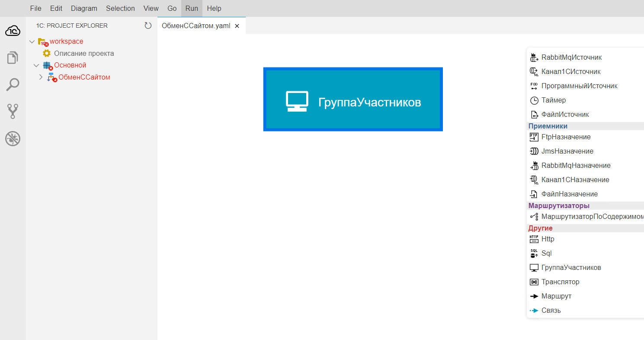The height and width of the screenshot is (340, 644).
Task: Click the Канал1СНазначение label in palette
Action: (576, 180)
